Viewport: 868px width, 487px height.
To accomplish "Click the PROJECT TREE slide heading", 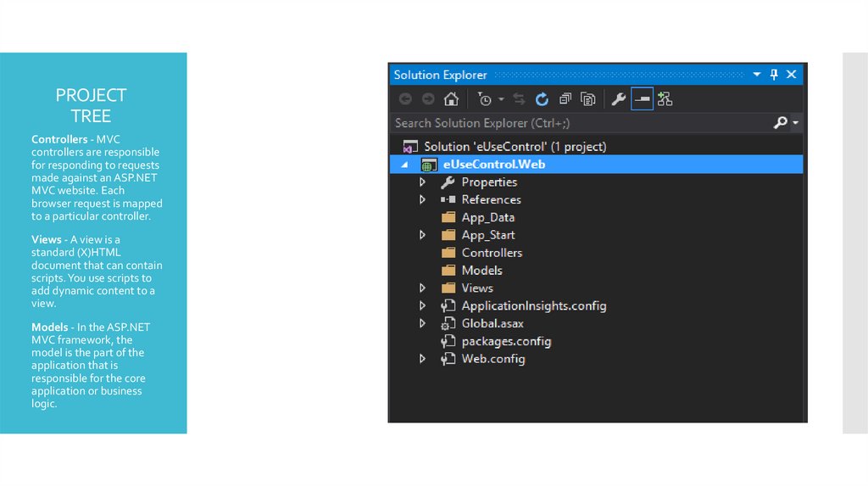I will [x=91, y=105].
